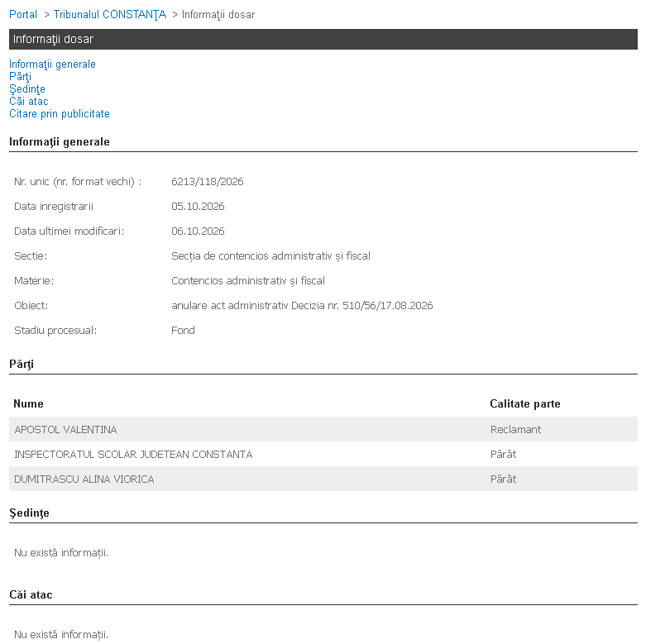Jump to Căi atac anchor link
The height and width of the screenshot is (644, 646).
pyautogui.click(x=29, y=102)
